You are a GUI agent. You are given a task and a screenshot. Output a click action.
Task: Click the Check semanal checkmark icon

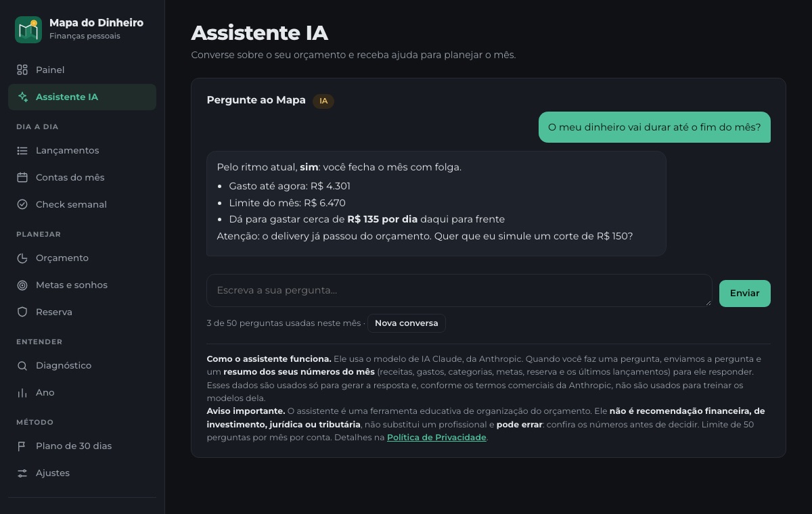[22, 204]
